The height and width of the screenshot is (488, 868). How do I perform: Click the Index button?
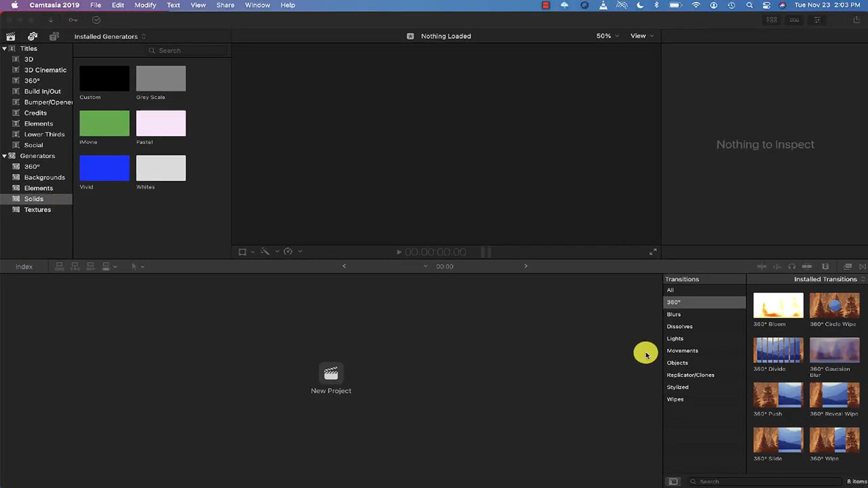(x=24, y=267)
